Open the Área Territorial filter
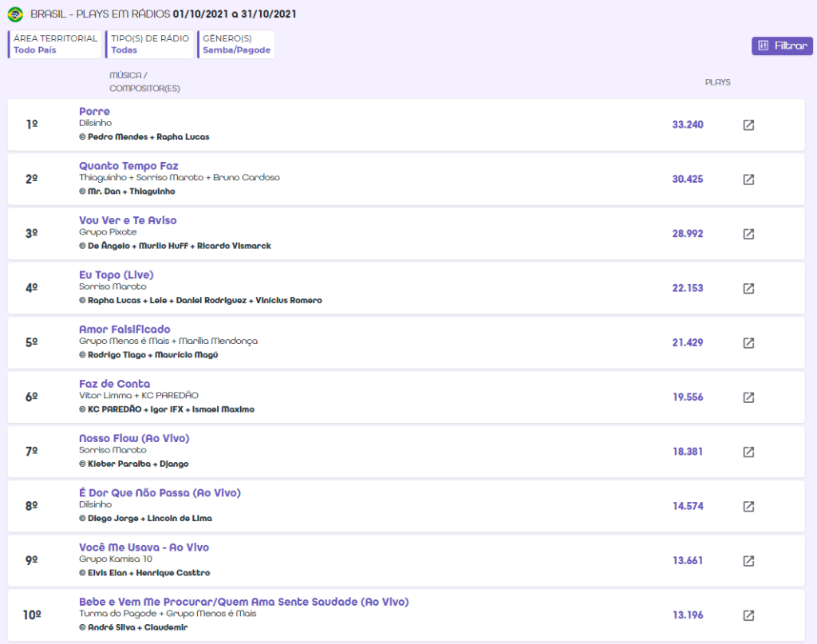 click(x=56, y=45)
